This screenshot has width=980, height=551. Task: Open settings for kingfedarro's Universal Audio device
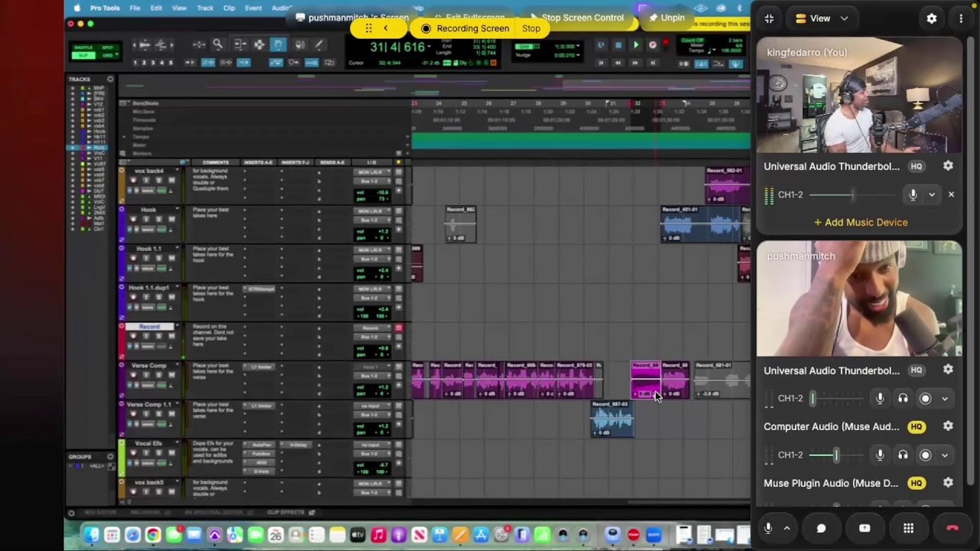(x=948, y=166)
